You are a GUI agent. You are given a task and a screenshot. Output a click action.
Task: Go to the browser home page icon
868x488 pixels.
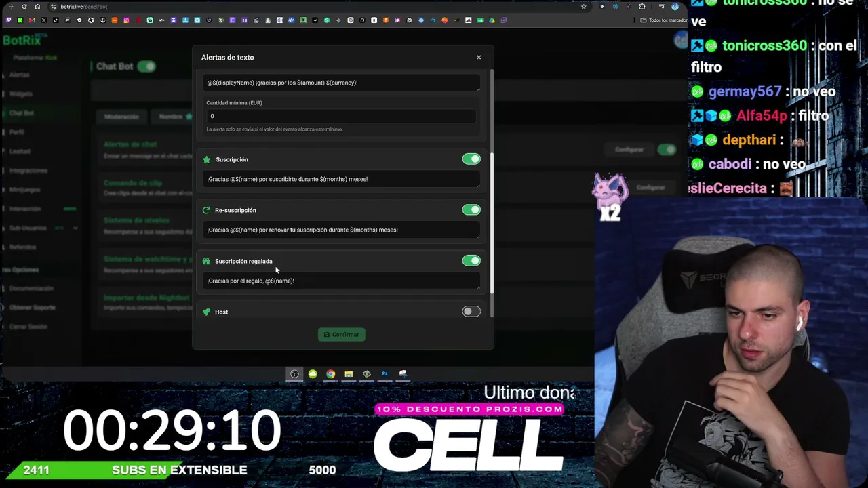pos(37,7)
